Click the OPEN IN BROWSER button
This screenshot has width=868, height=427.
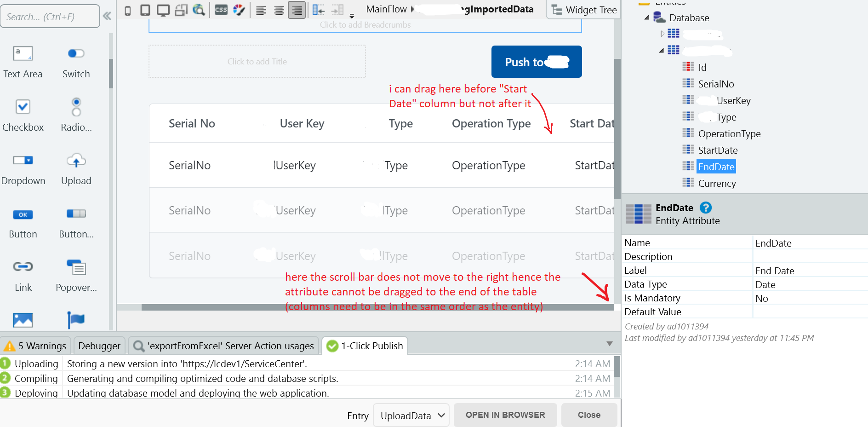pos(505,415)
